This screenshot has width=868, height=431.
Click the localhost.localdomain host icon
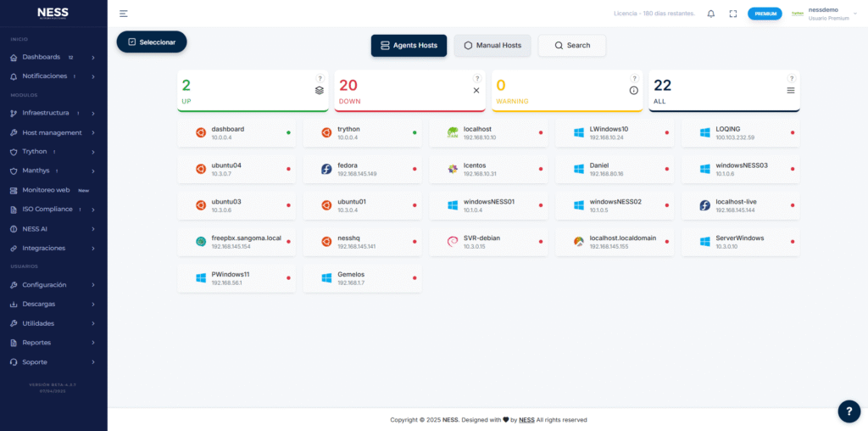[x=579, y=242]
